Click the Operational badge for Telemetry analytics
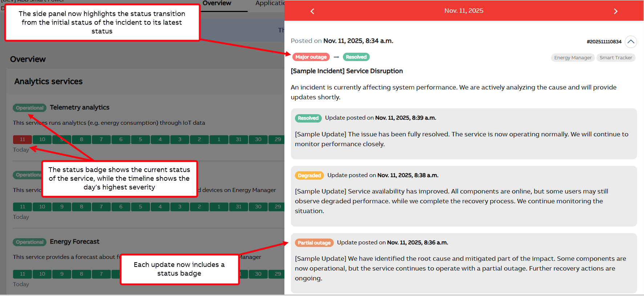644x296 pixels. point(30,108)
